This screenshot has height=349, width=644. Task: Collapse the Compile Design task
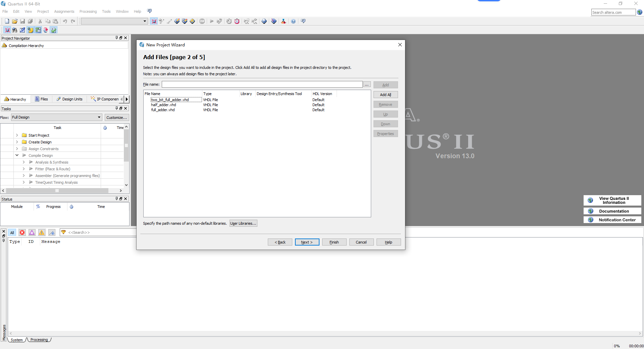[17, 156]
